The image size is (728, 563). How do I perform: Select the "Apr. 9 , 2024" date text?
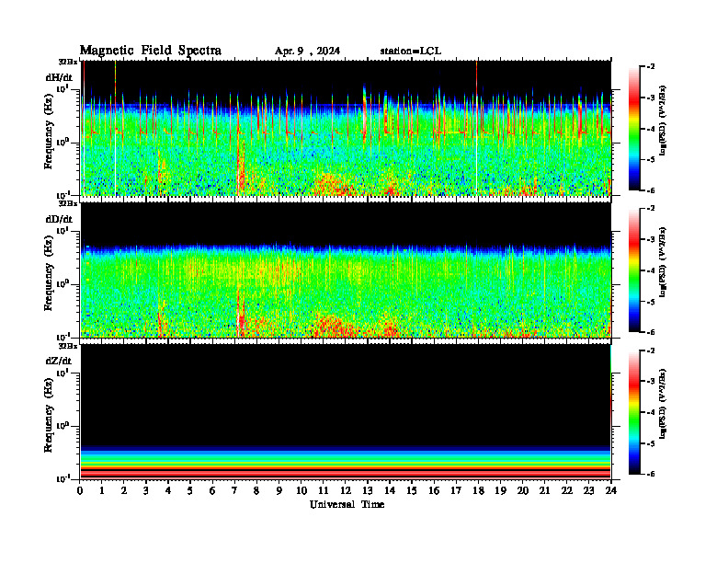point(307,52)
